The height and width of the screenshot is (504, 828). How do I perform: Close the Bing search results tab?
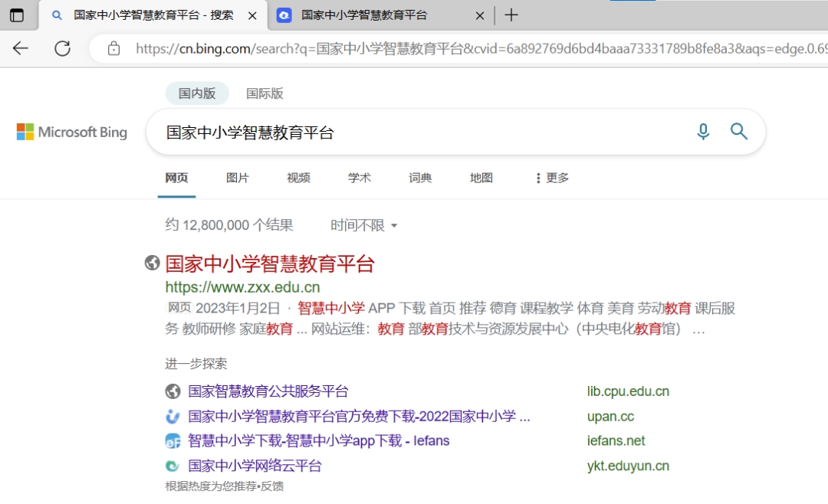pos(252,16)
